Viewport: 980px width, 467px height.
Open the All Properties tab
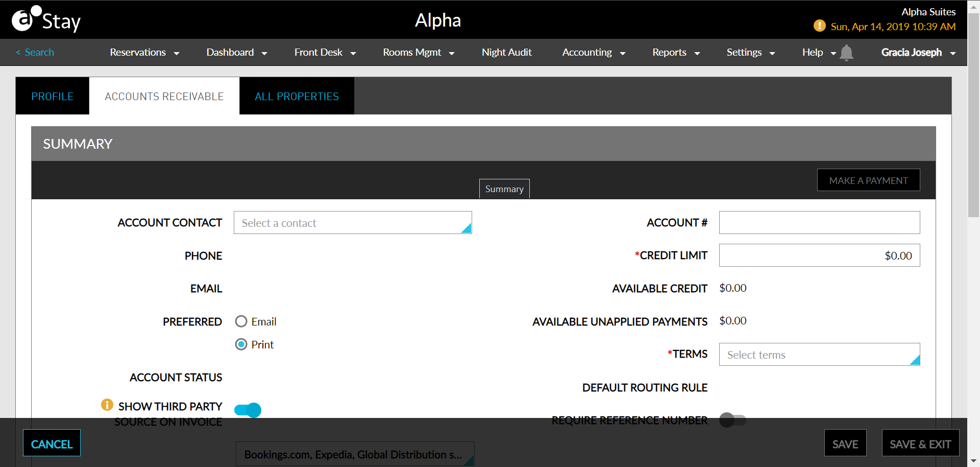297,96
